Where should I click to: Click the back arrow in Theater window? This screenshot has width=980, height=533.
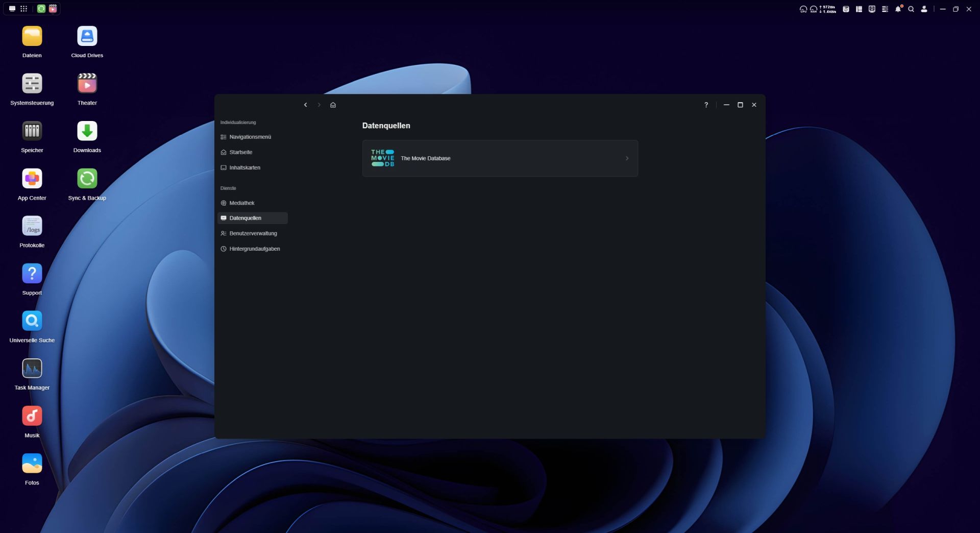click(x=305, y=105)
